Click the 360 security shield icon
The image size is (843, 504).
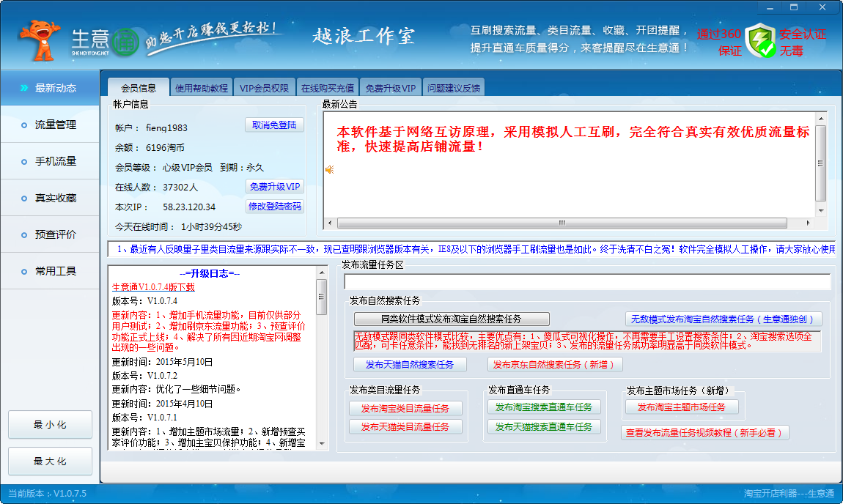pyautogui.click(x=762, y=40)
